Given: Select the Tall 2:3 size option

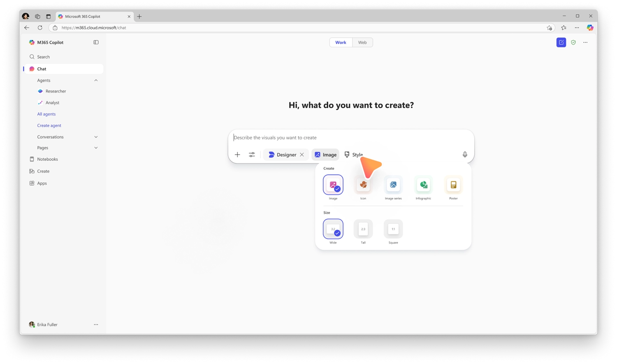Looking at the screenshot, I should (363, 229).
